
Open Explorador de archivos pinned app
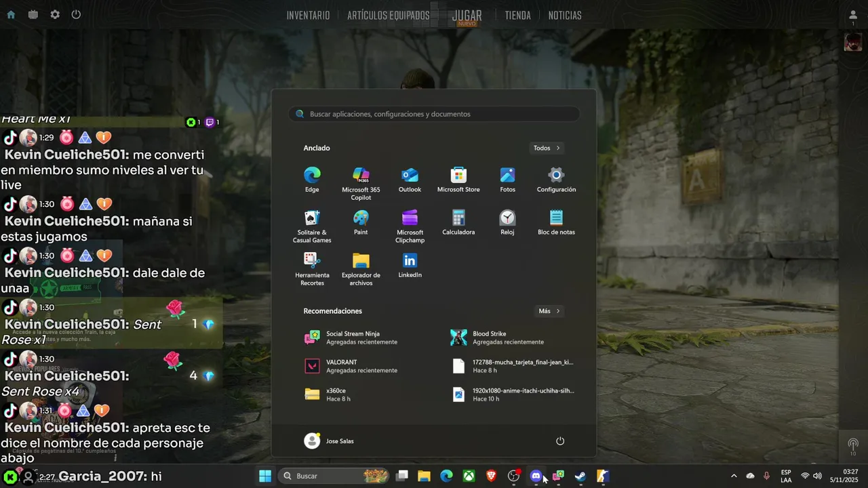tap(361, 269)
